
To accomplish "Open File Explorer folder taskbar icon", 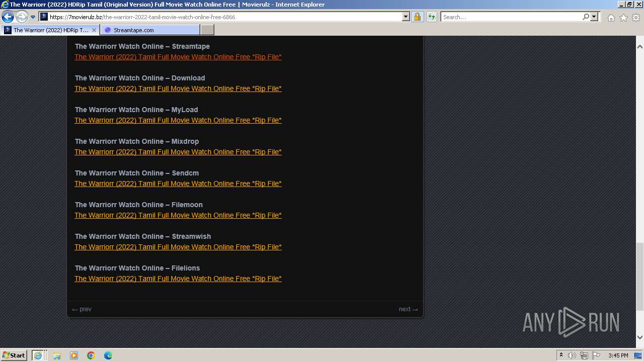I will pyautogui.click(x=57, y=355).
